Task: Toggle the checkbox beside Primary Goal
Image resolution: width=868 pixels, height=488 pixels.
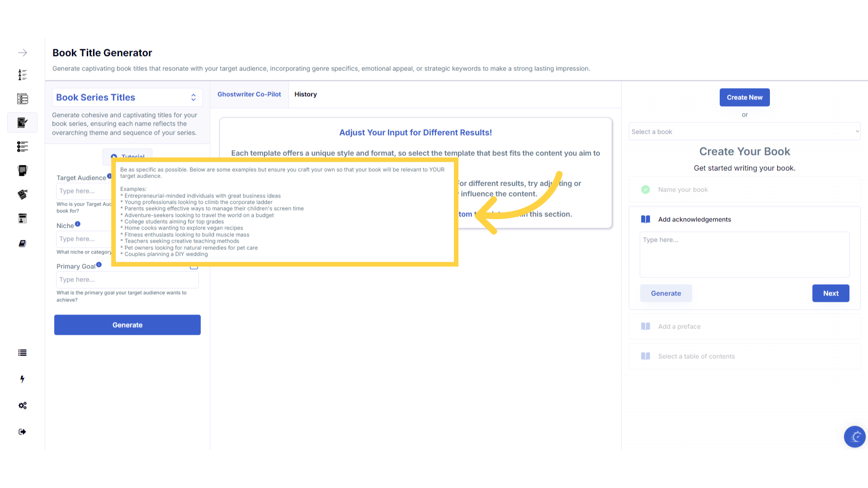Action: [194, 267]
